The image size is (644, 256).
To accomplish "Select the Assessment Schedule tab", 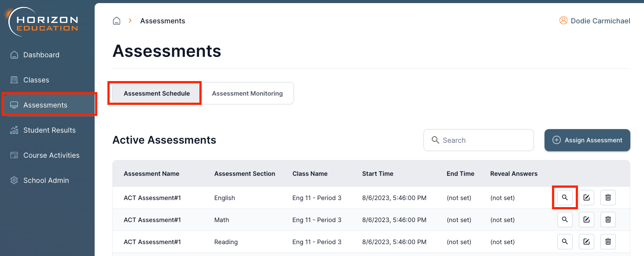I will (157, 93).
